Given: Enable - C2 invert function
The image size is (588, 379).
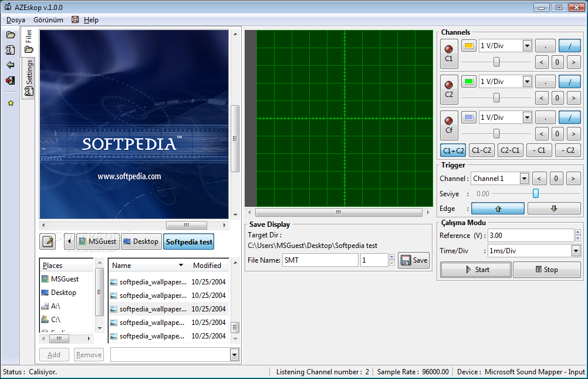Looking at the screenshot, I should click(568, 150).
